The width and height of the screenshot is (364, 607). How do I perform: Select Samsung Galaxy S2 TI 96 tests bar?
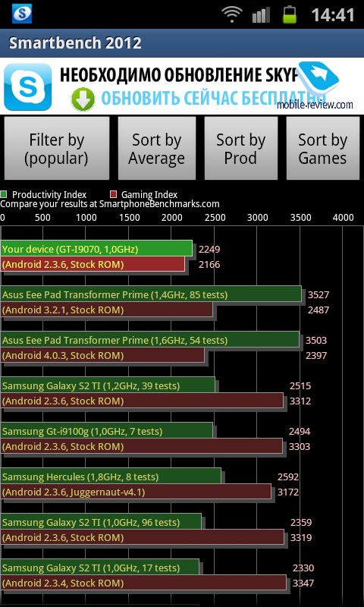101,522
